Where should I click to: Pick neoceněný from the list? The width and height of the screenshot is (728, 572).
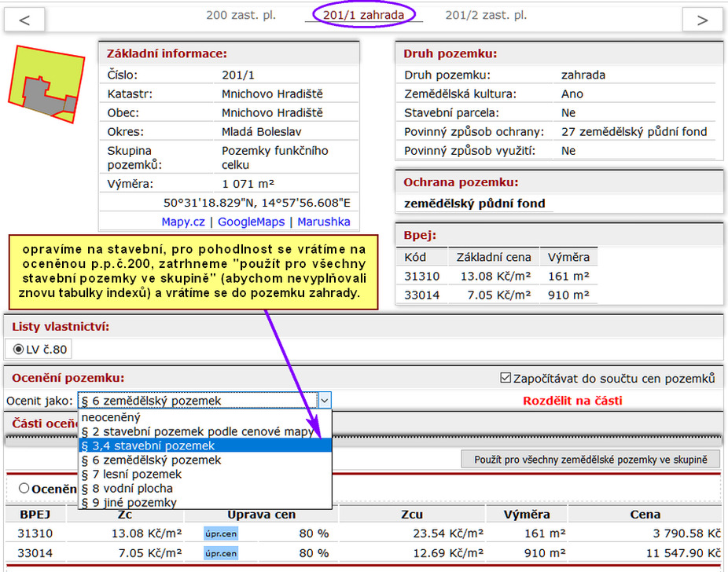[205, 417]
